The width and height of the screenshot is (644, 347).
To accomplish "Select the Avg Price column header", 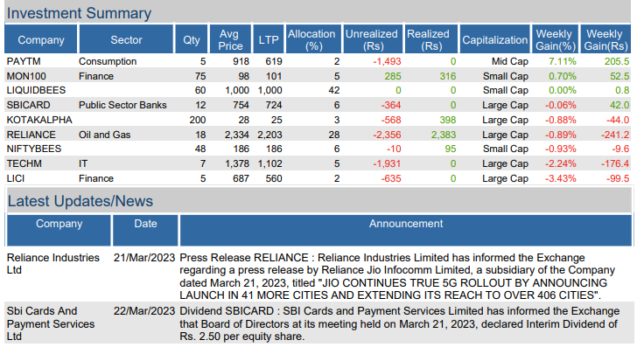I will (230, 39).
